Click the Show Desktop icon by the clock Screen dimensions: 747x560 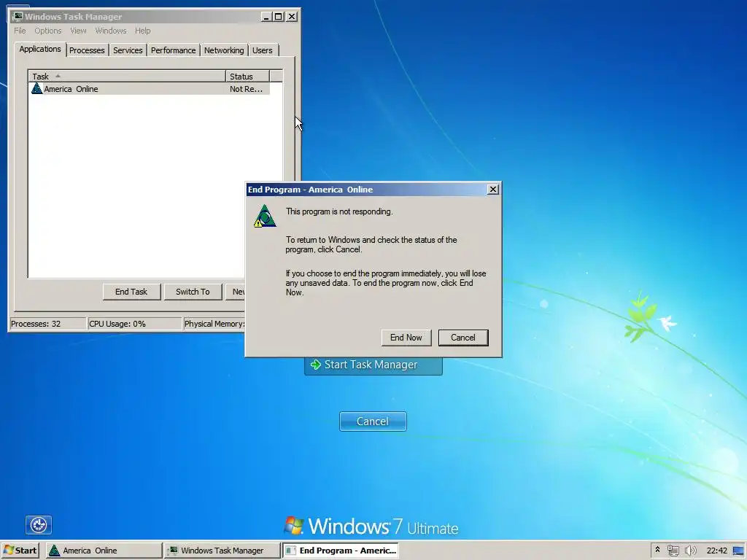(738, 551)
